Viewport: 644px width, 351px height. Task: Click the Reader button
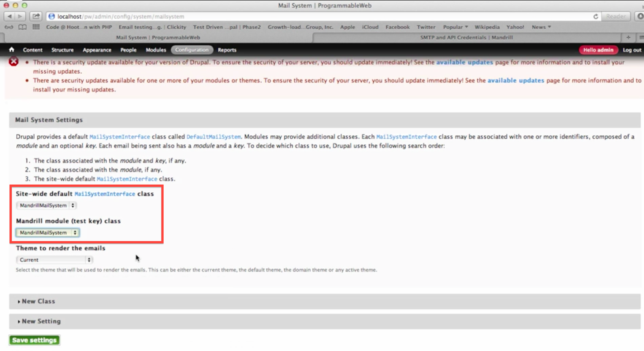click(x=616, y=16)
